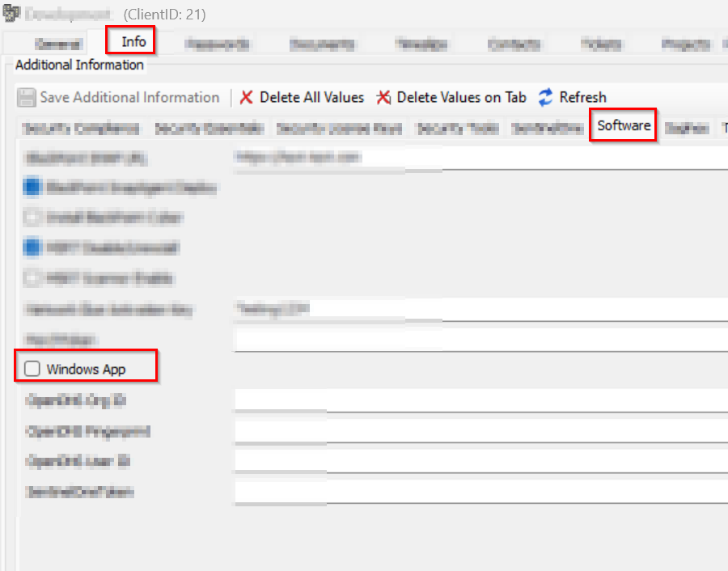Click the blue Refresh arrows icon
The width and height of the screenshot is (728, 571).
(x=546, y=98)
